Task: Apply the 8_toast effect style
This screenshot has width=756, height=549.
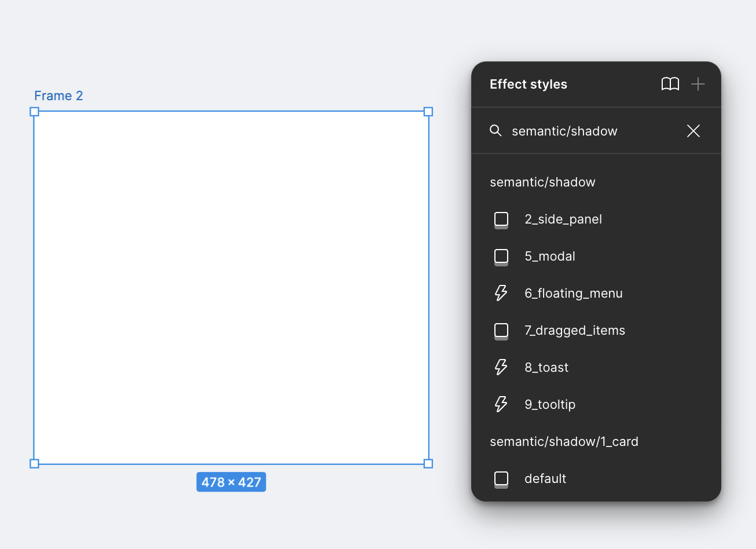Action: [546, 367]
